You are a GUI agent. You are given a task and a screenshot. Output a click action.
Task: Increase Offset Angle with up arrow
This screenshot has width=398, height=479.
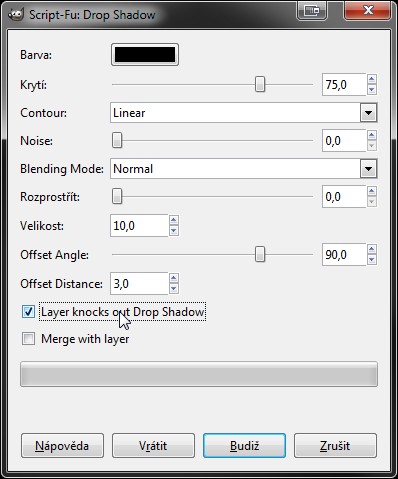[372, 249]
